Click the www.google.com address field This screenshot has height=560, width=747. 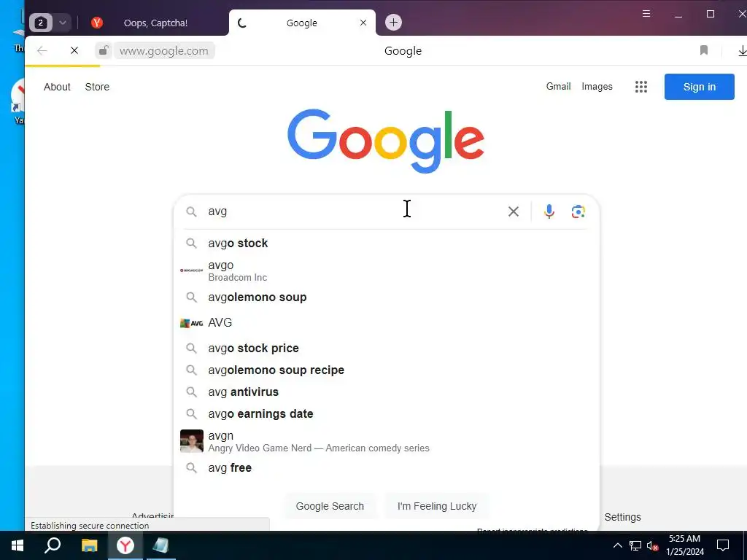coord(164,50)
